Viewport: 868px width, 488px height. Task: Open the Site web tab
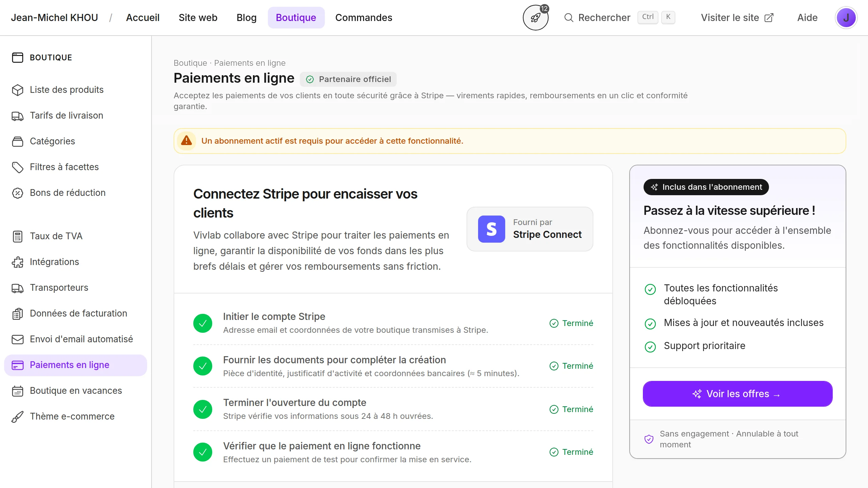[198, 18]
